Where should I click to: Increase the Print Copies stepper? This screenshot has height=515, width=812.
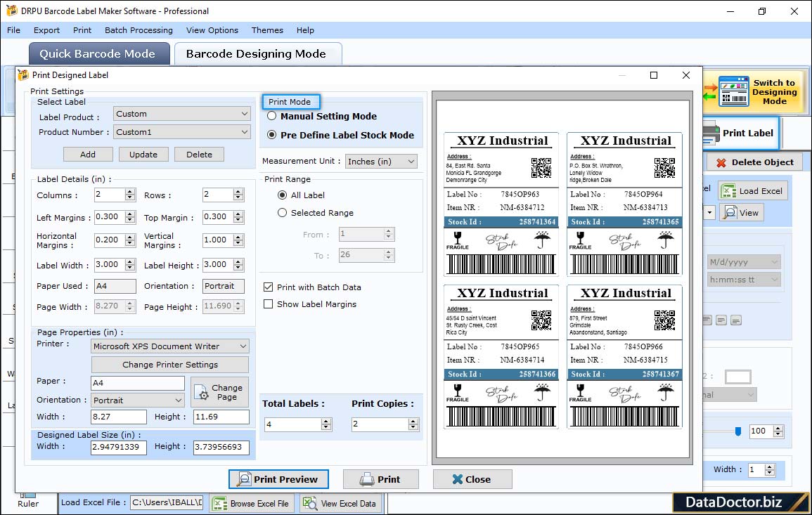coord(413,421)
